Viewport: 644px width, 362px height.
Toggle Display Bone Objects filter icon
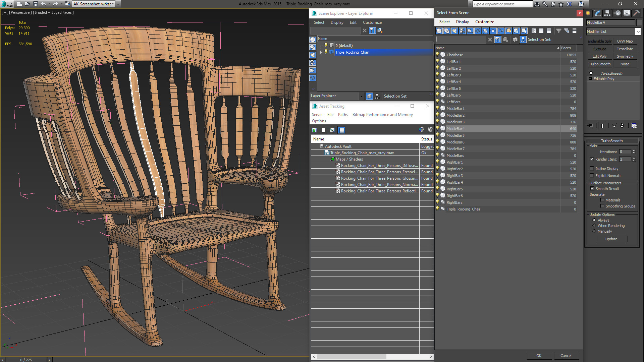(x=501, y=31)
